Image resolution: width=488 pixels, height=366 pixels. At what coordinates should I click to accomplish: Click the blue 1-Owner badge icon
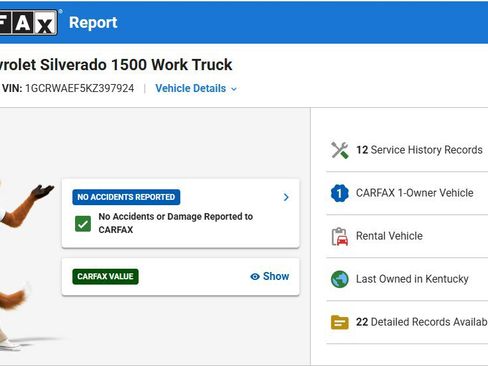(x=340, y=193)
